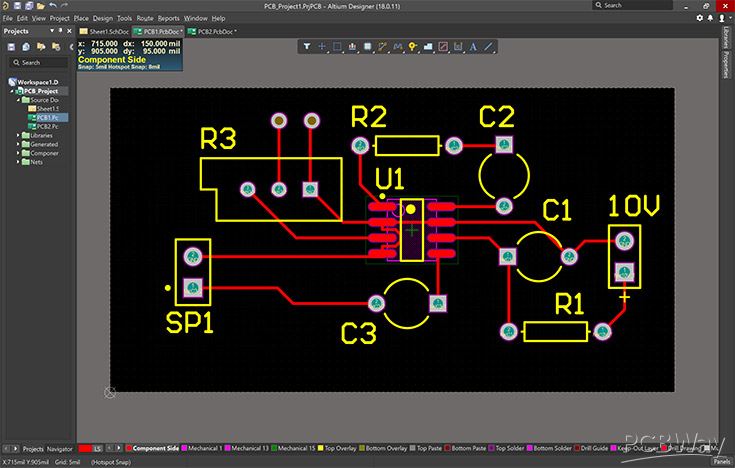Select the Place String text tool
Image resolution: width=735 pixels, height=468 pixels.
pyautogui.click(x=473, y=46)
